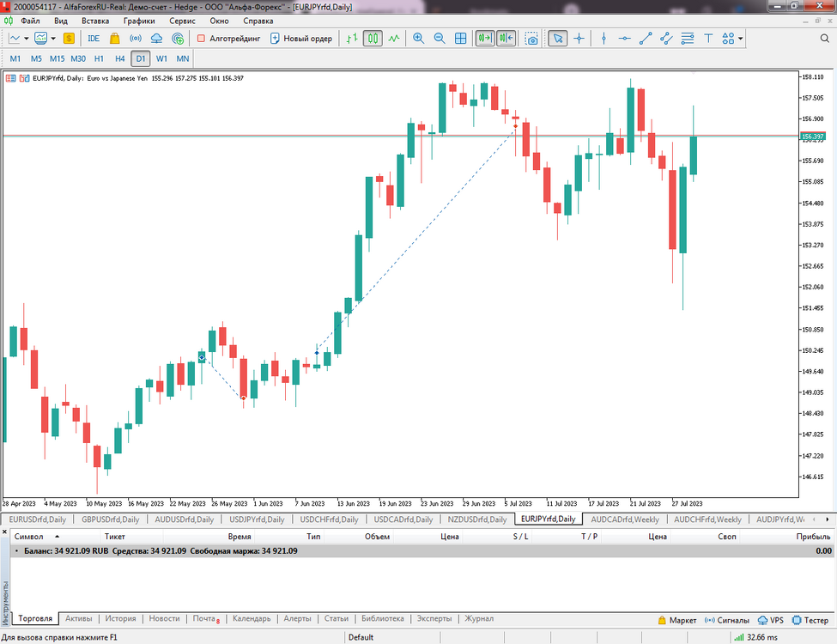This screenshot has height=644, width=837.
Task: Switch to AUDCADrfd,Weekly chart tab
Action: pos(625,519)
